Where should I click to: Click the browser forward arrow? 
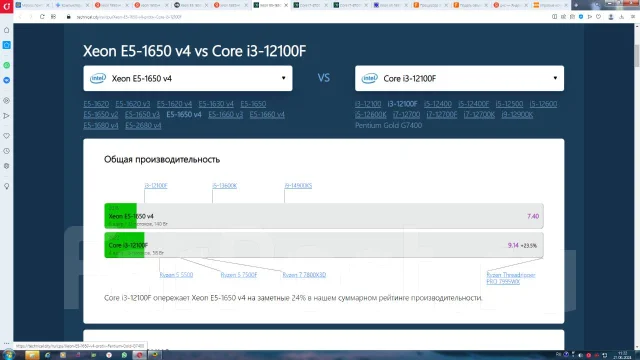tap(31, 17)
